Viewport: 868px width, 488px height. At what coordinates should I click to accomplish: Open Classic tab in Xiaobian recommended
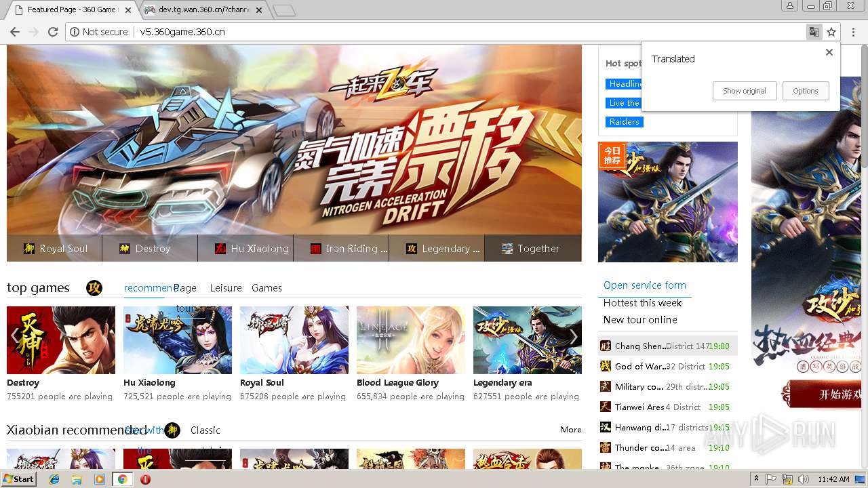point(205,430)
